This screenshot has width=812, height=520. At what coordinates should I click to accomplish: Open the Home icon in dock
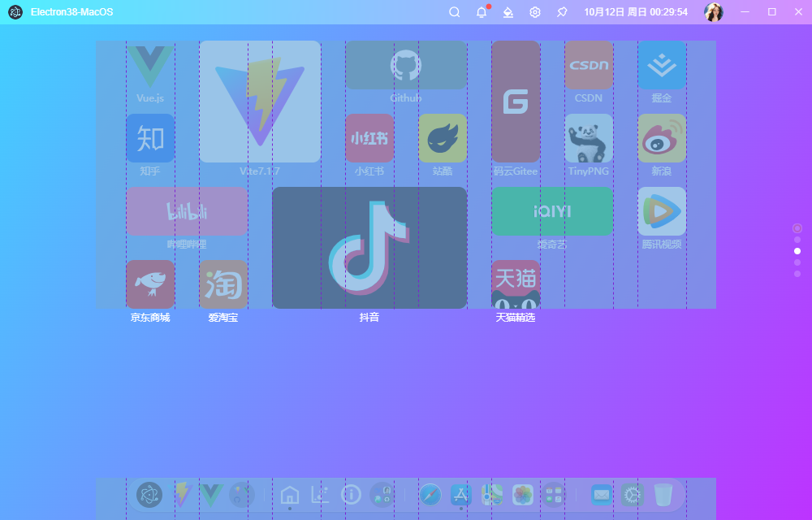[x=290, y=495]
